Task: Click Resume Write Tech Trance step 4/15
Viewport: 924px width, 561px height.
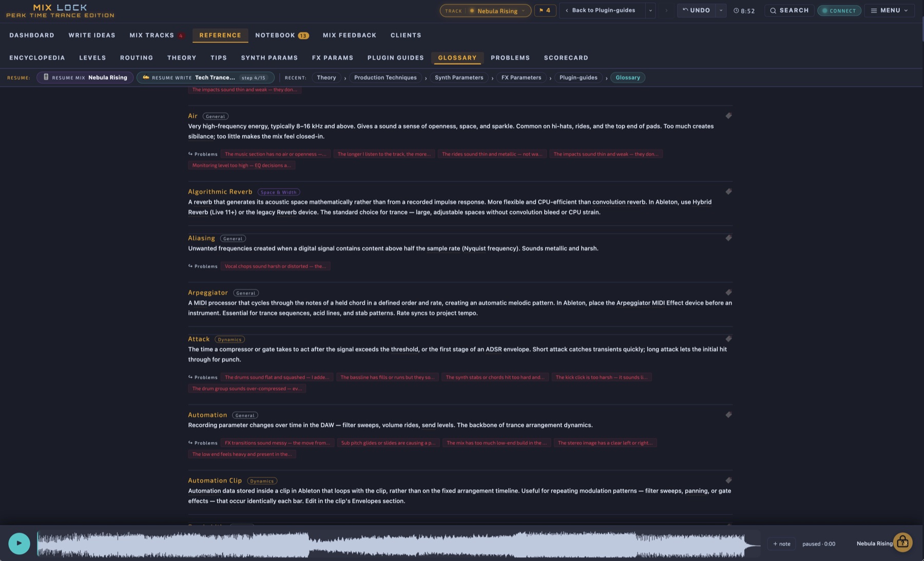Action: click(205, 78)
